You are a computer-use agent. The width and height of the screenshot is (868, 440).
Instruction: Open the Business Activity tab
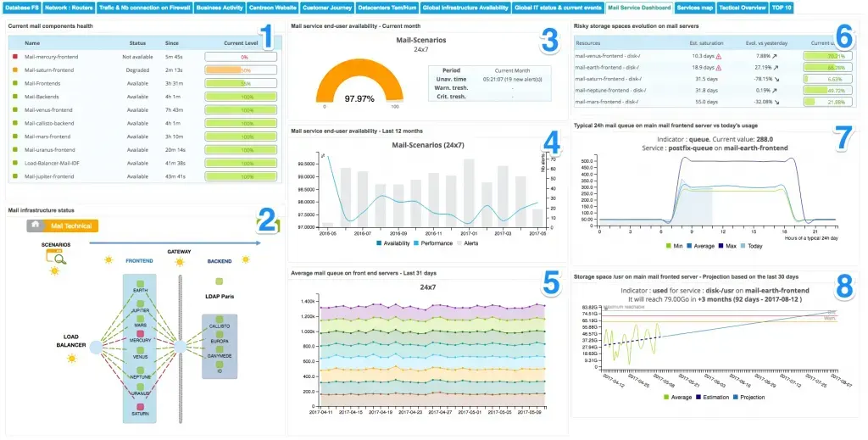pyautogui.click(x=220, y=8)
